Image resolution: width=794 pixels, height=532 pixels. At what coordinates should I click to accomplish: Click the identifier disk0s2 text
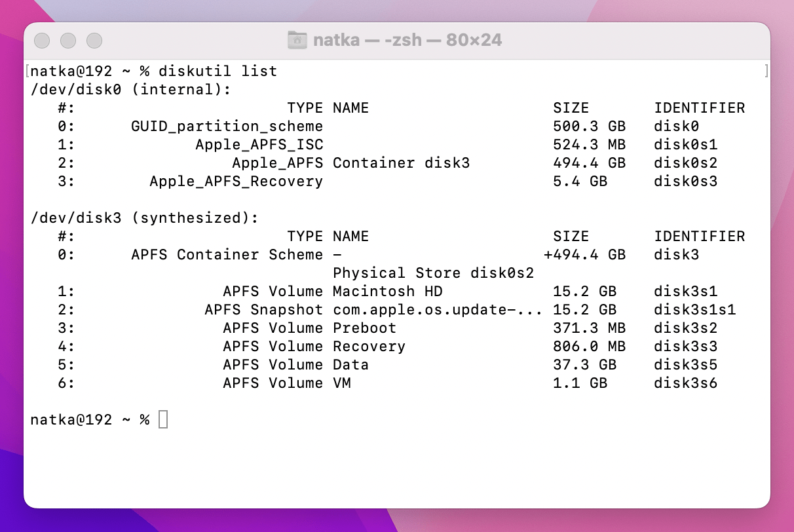(x=685, y=162)
